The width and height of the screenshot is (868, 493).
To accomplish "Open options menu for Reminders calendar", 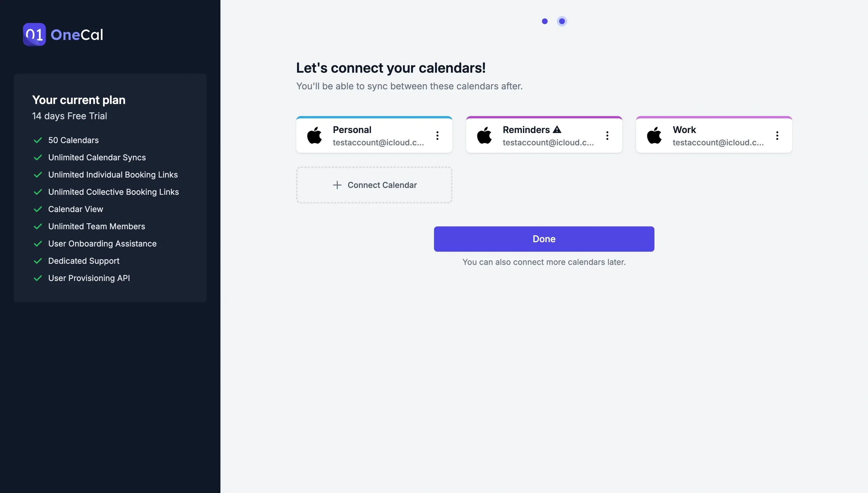I will 607,136.
